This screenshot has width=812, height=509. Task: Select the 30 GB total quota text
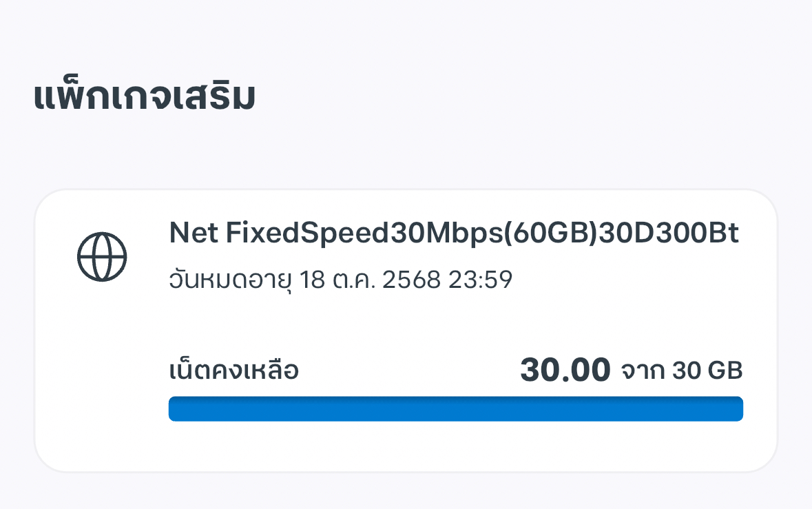point(707,372)
